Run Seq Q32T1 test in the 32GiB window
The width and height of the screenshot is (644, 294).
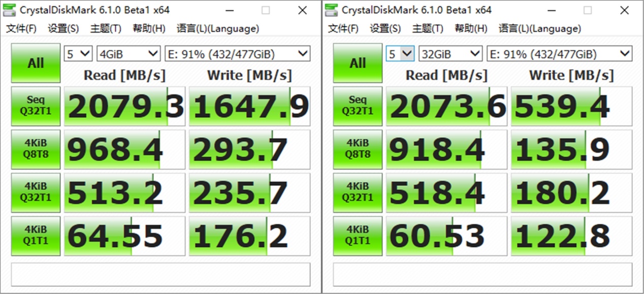click(358, 106)
